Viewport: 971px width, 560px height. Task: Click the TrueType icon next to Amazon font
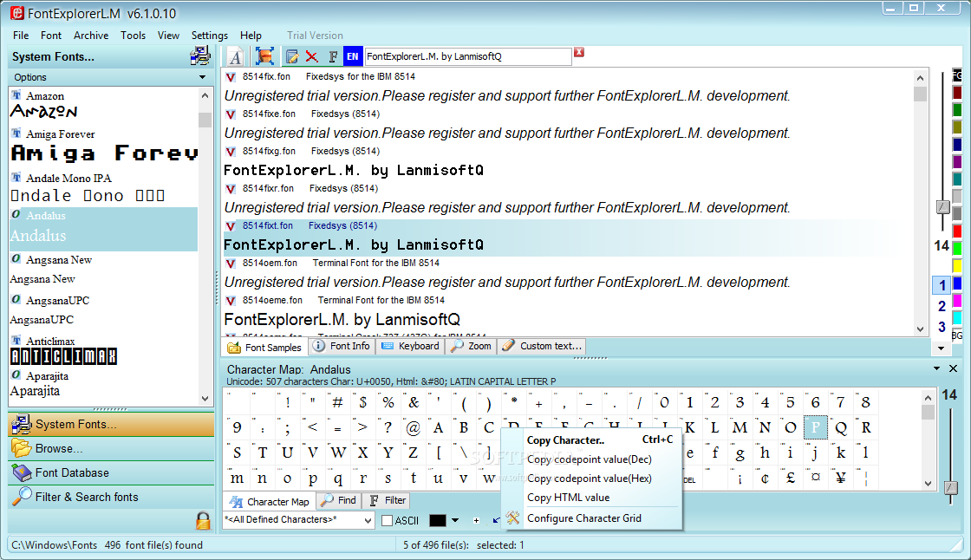16,95
